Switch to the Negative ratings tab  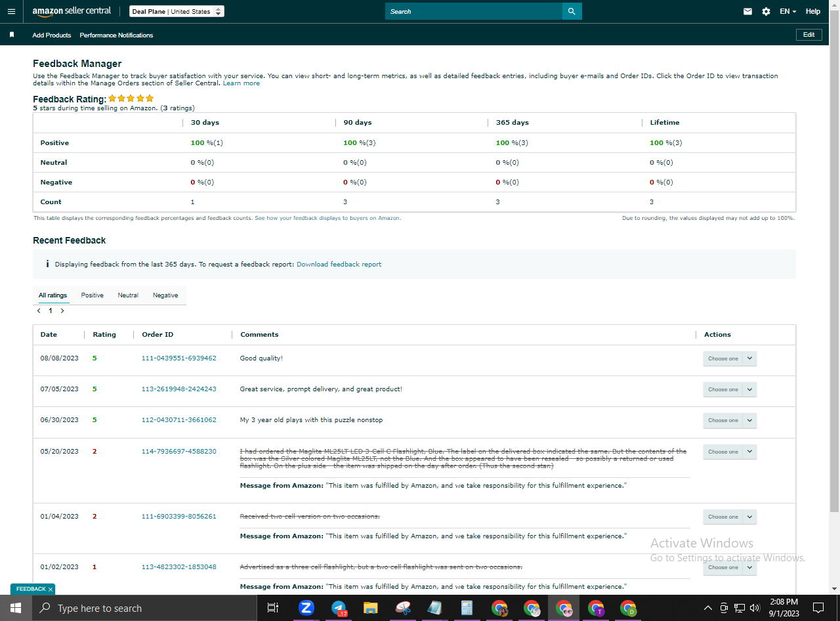pyautogui.click(x=165, y=295)
